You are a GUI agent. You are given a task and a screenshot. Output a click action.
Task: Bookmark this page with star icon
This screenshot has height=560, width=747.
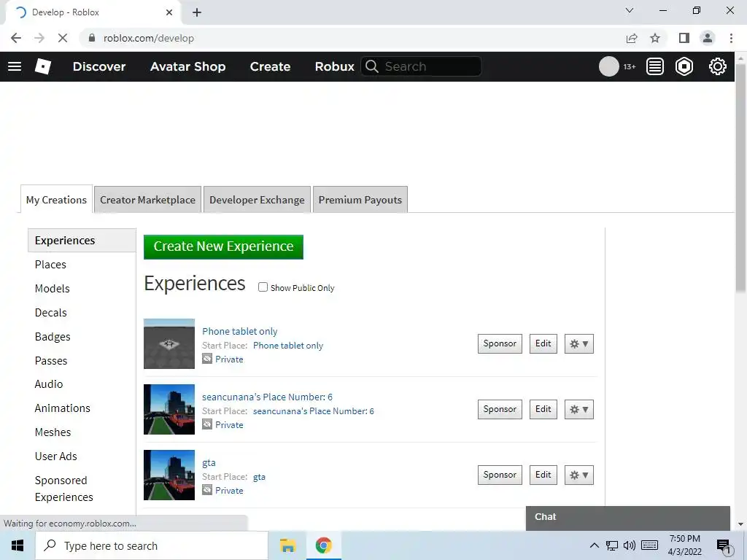tap(655, 38)
